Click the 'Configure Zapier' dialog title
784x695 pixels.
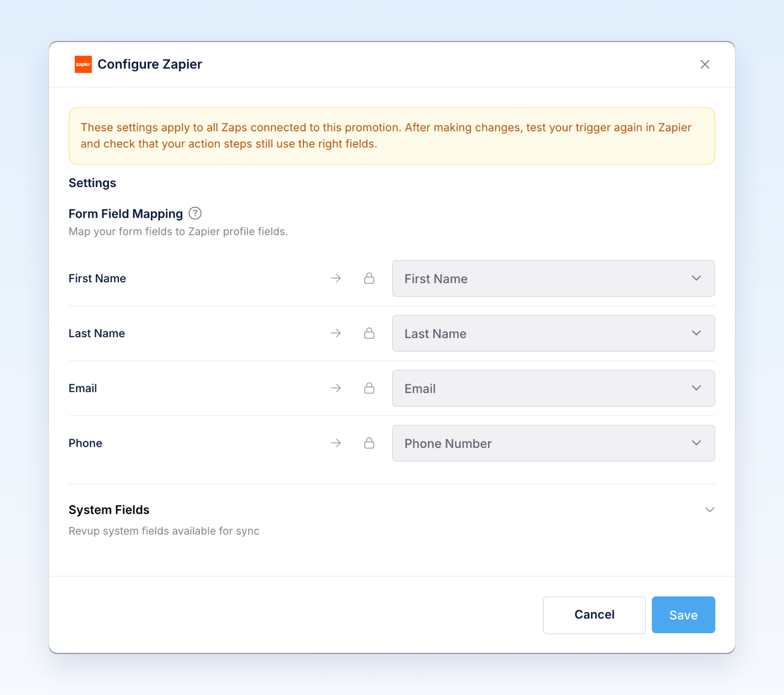tap(149, 64)
